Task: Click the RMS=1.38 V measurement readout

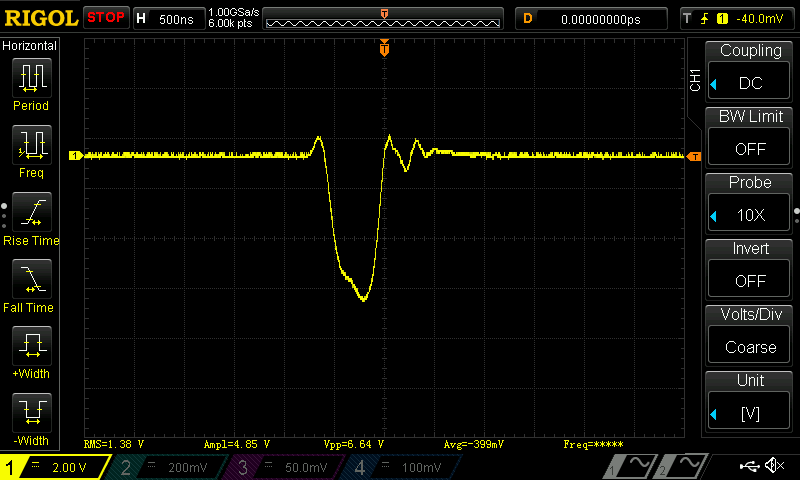Action: (x=114, y=444)
